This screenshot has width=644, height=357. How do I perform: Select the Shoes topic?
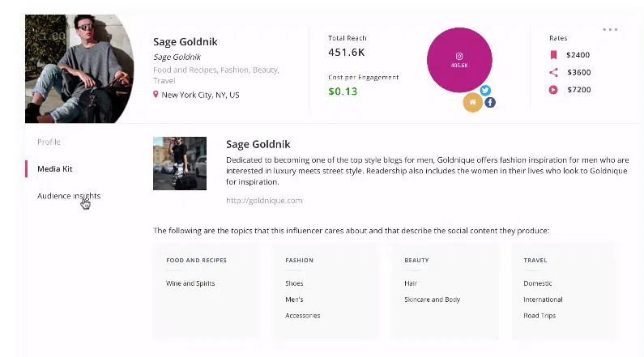294,283
